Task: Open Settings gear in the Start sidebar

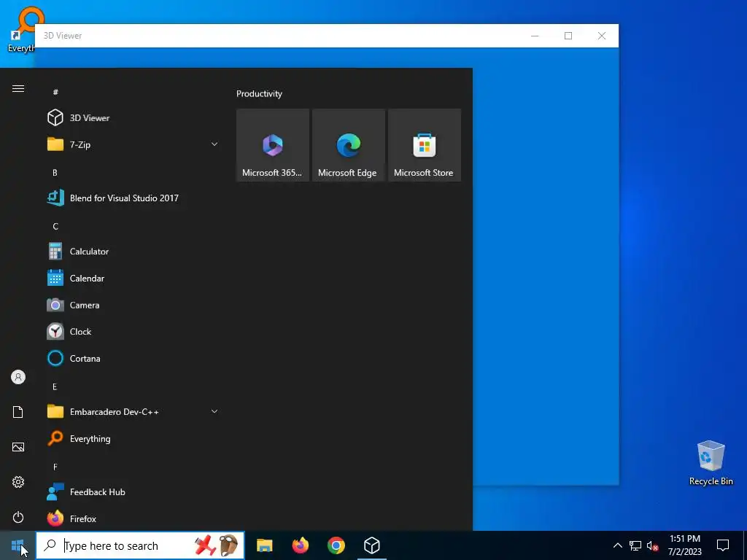Action: pyautogui.click(x=18, y=482)
